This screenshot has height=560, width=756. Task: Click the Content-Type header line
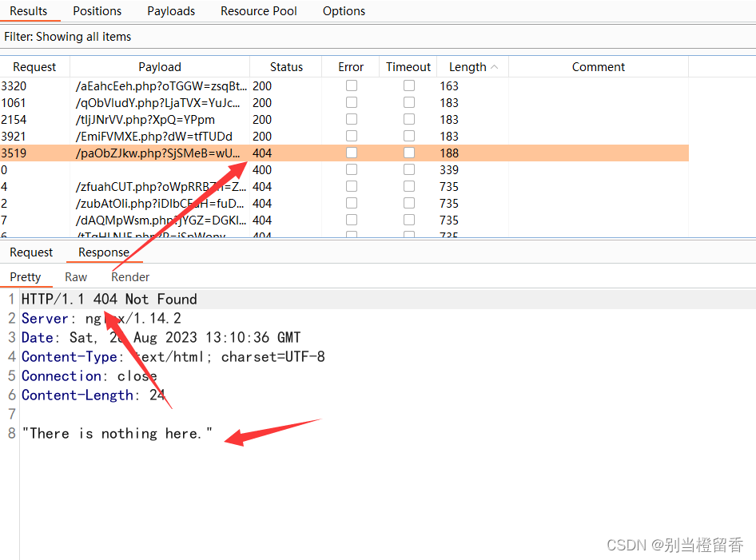click(x=173, y=356)
